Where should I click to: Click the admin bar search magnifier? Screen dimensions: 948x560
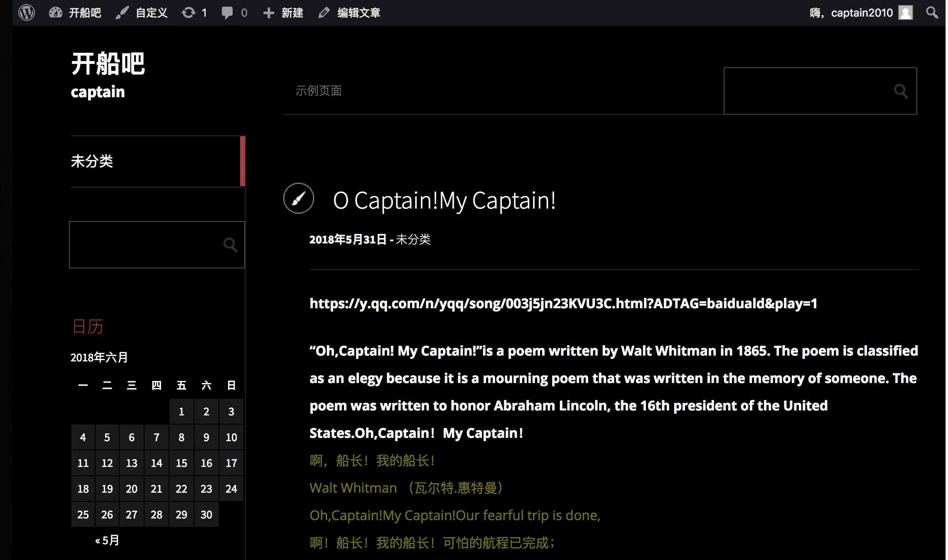coord(932,12)
